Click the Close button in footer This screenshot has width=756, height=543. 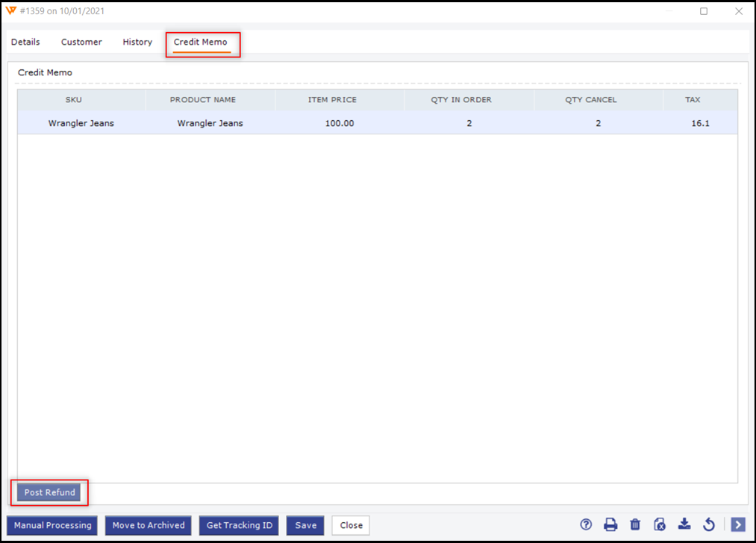(351, 525)
